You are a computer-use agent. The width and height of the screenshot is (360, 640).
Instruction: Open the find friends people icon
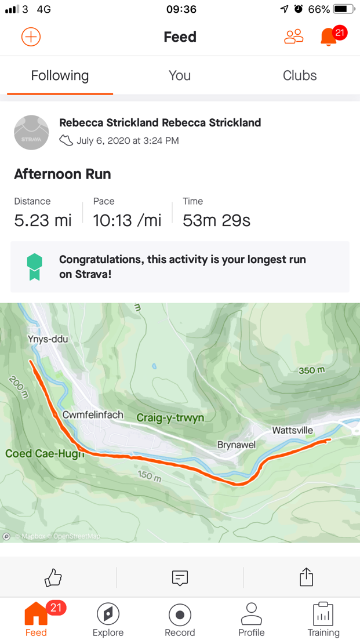click(x=293, y=37)
